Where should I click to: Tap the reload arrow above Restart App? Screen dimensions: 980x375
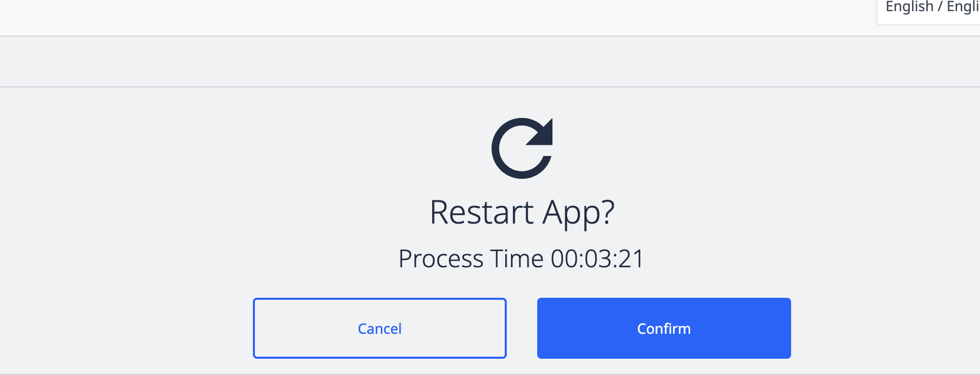point(522,148)
